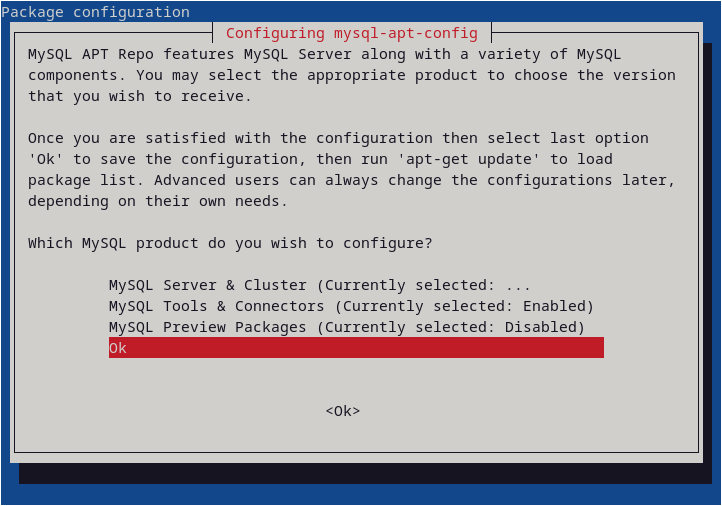Click the 'Currently selected: Disabled' status text
722x506 pixels.
pos(459,327)
